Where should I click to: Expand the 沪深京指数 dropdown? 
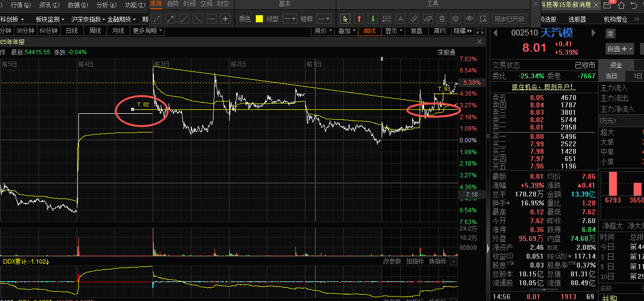pos(88,19)
